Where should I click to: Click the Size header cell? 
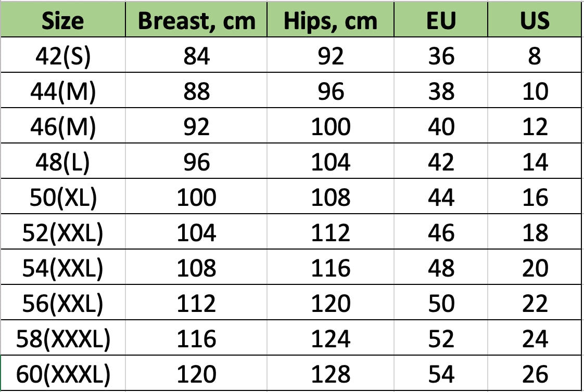(63, 20)
